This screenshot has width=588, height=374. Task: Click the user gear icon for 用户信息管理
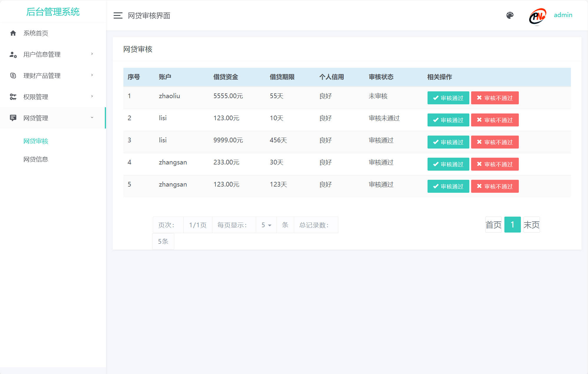[13, 54]
